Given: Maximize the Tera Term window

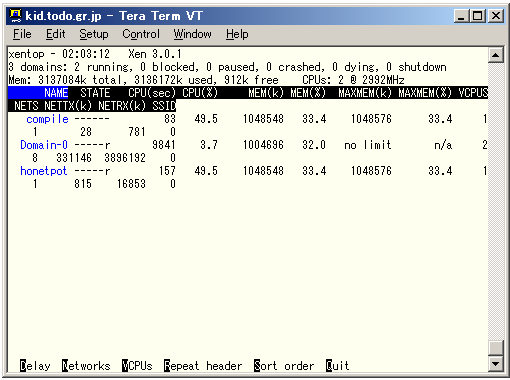Looking at the screenshot, I should (477, 16).
